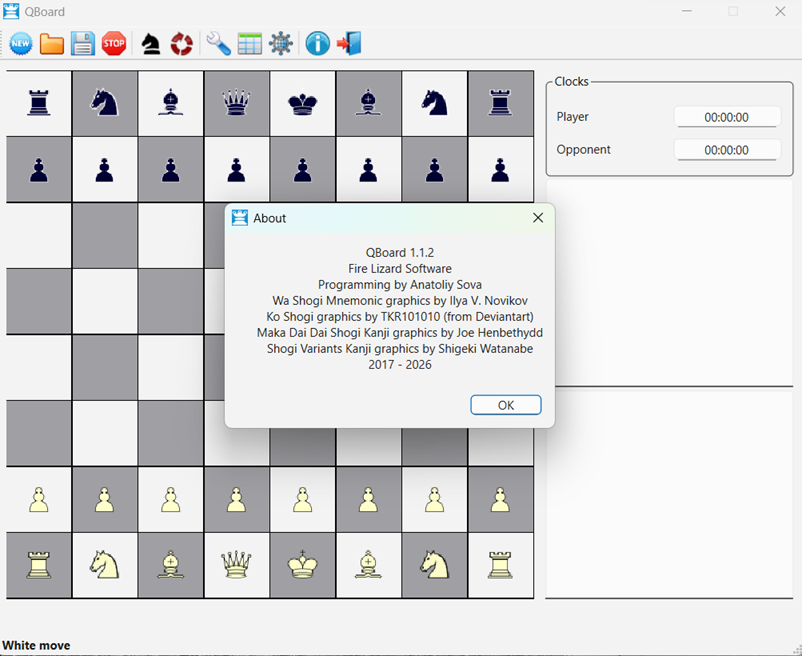Screen dimensions: 802x656
Task: Click the 'QBoard 1.1.2' version text
Action: (x=399, y=253)
